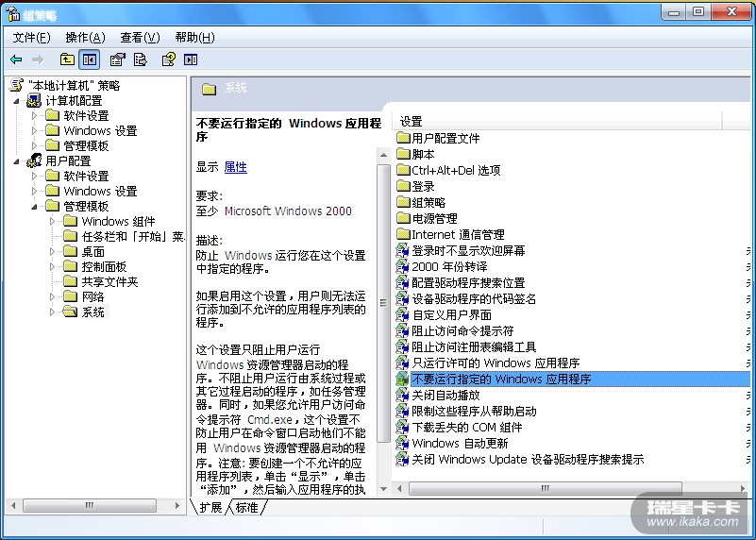
Task: Open the 用户配置文件 folder icon
Action: coord(403,139)
